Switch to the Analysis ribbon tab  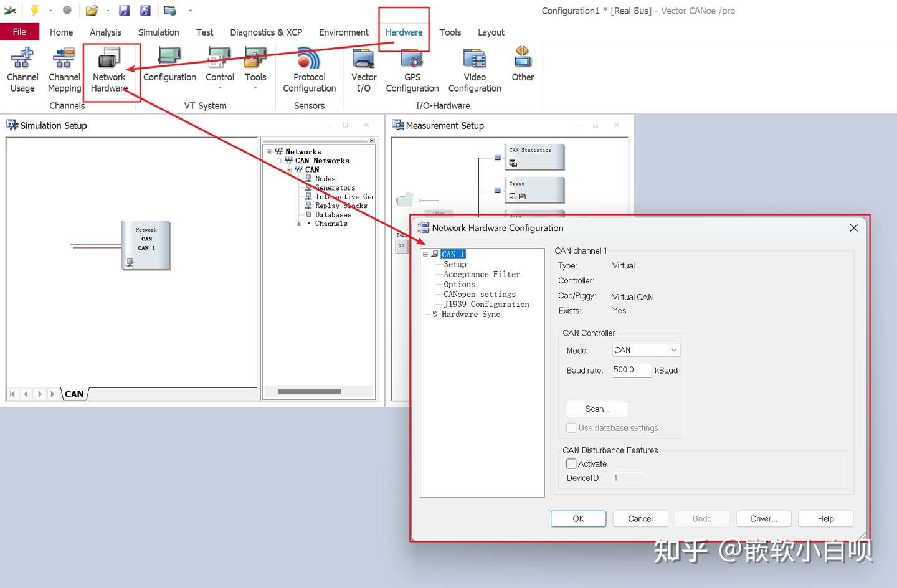coord(105,32)
